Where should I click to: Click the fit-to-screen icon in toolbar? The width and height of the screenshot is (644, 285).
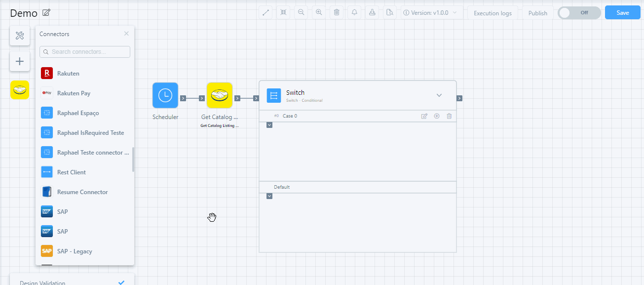point(283,12)
